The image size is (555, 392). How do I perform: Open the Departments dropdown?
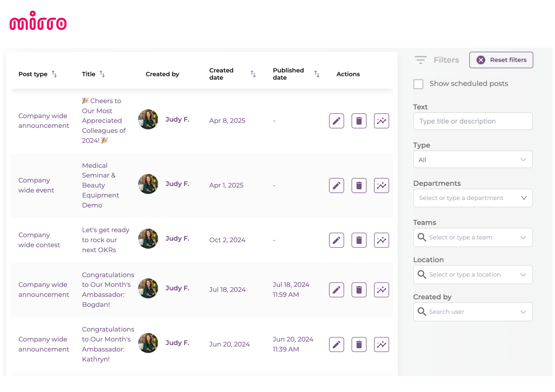point(473,198)
